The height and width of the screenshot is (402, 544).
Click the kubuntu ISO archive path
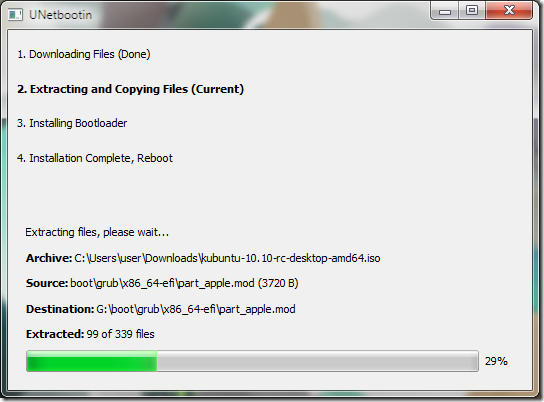click(227, 258)
